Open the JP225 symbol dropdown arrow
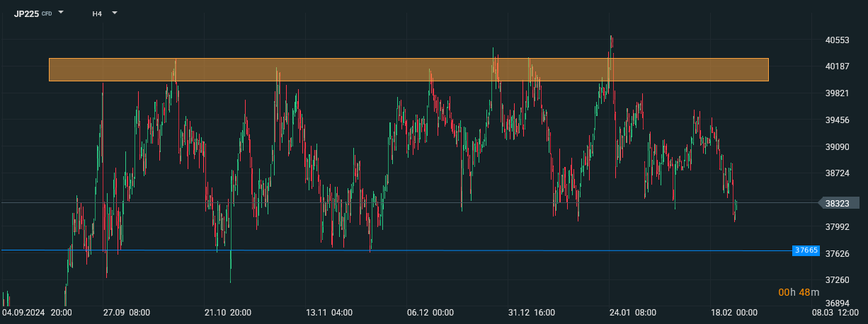Viewport: 868px width, 324px height. coord(61,13)
